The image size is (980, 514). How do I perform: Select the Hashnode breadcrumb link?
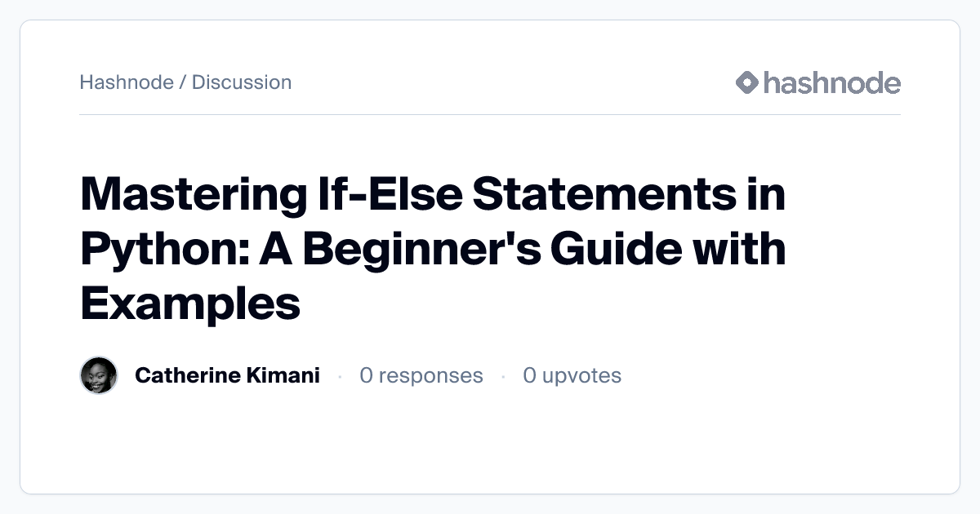(127, 82)
